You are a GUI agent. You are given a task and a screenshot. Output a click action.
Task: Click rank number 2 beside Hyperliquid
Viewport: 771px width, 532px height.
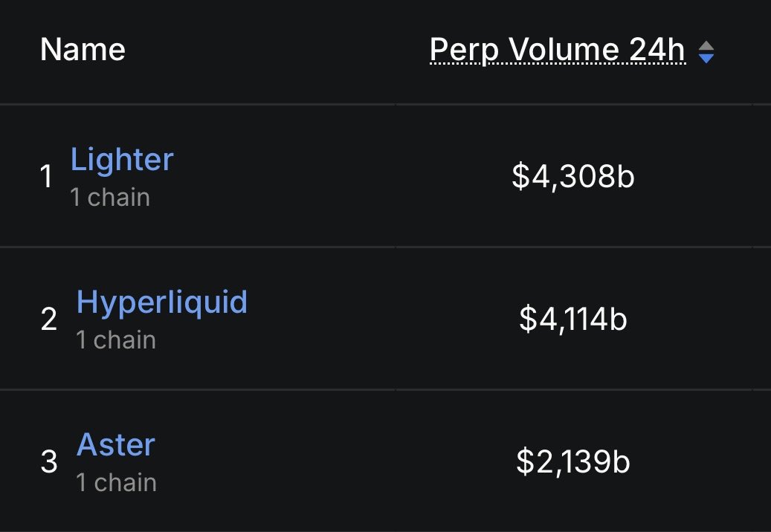point(48,320)
